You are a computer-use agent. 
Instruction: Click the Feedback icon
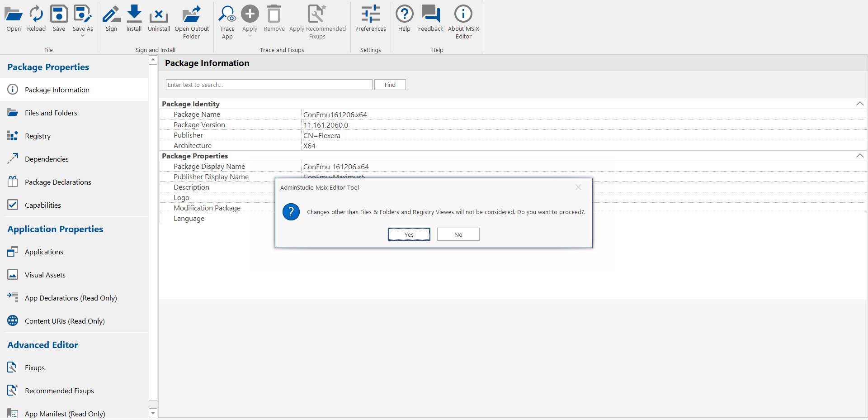430,14
